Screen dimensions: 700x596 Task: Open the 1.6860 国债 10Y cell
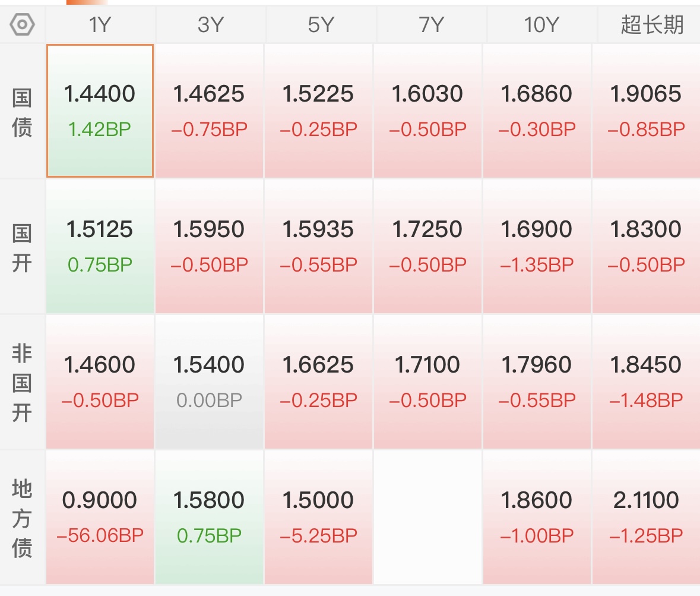[x=537, y=111]
